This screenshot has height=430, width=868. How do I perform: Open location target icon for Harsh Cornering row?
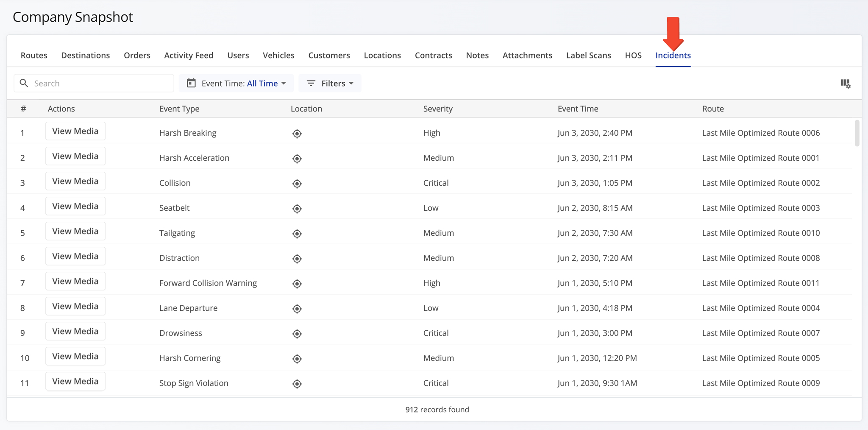coord(297,359)
